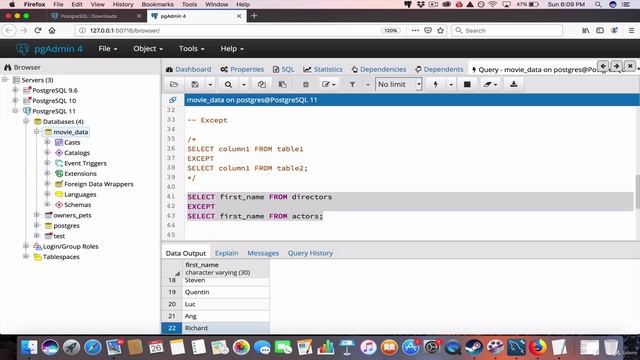
Task: Collapse Databases (4) node
Action: [26, 121]
